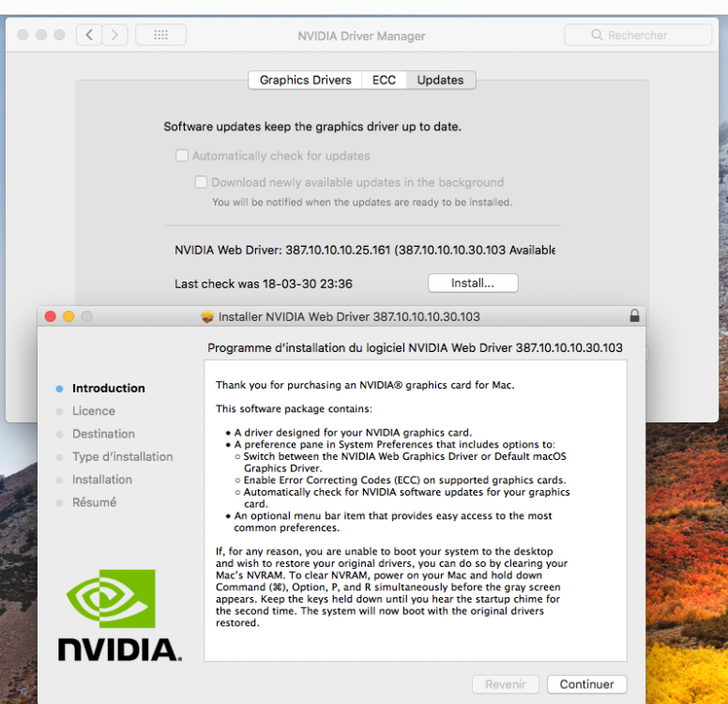Click the installer heading Programme d'installation
Viewport: 728px width, 704px height.
coord(415,347)
